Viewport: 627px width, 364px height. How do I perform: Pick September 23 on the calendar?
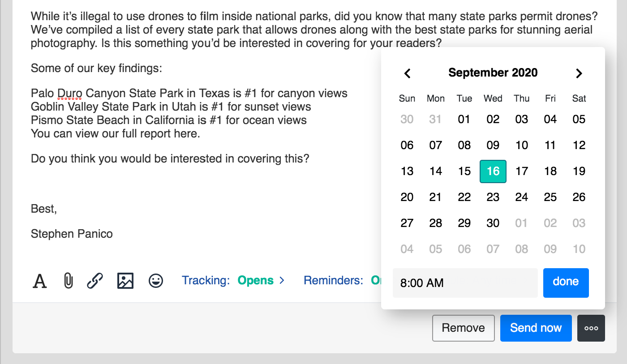click(x=493, y=197)
